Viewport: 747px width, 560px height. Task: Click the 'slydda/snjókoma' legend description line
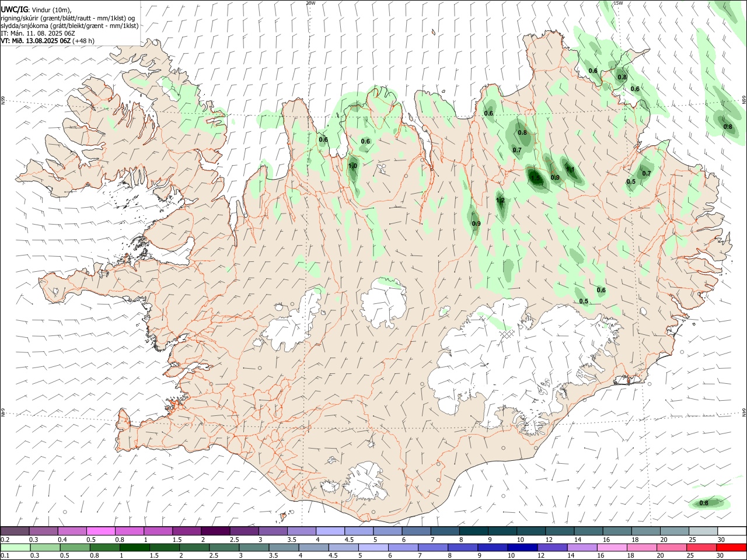point(69,26)
